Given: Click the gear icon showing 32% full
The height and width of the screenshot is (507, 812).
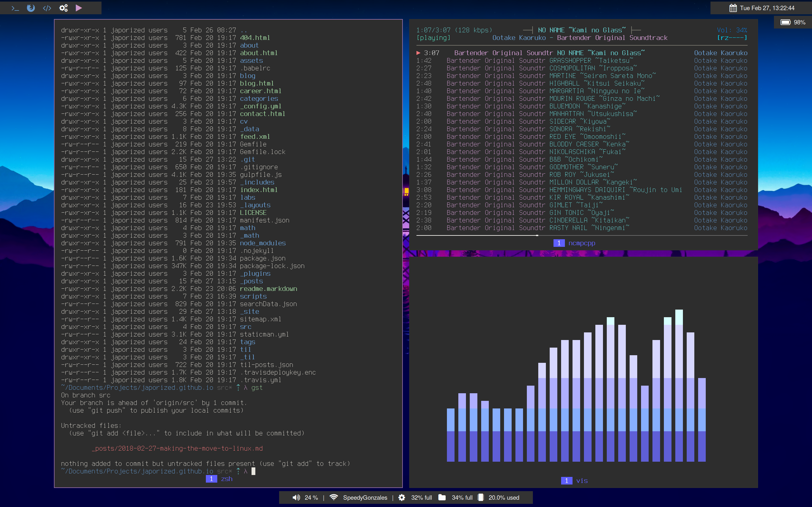Looking at the screenshot, I should [x=402, y=497].
